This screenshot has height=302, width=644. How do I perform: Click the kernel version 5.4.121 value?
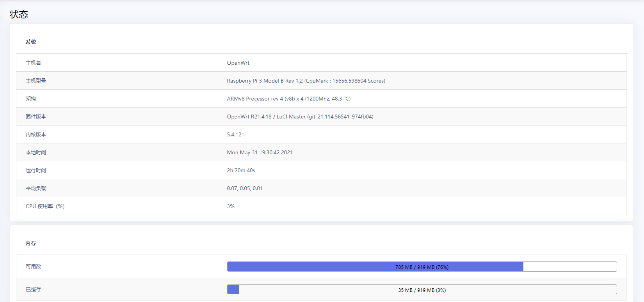coord(235,134)
